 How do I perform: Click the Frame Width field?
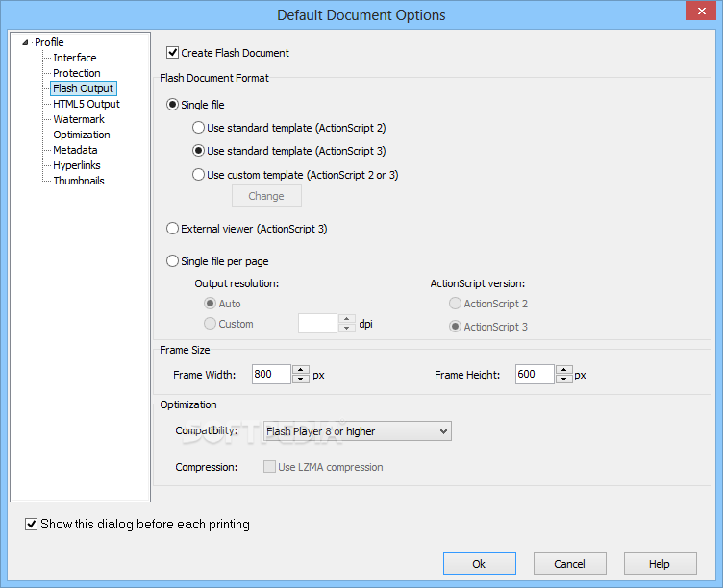coord(271,374)
